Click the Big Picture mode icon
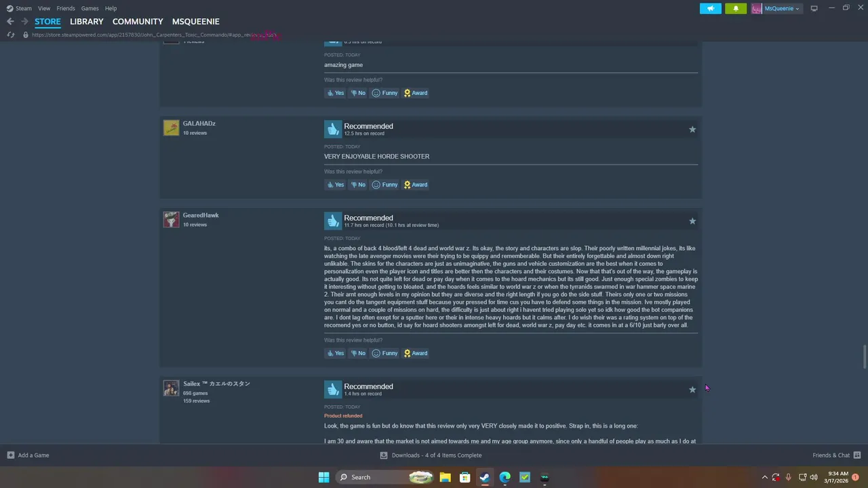 tap(814, 8)
